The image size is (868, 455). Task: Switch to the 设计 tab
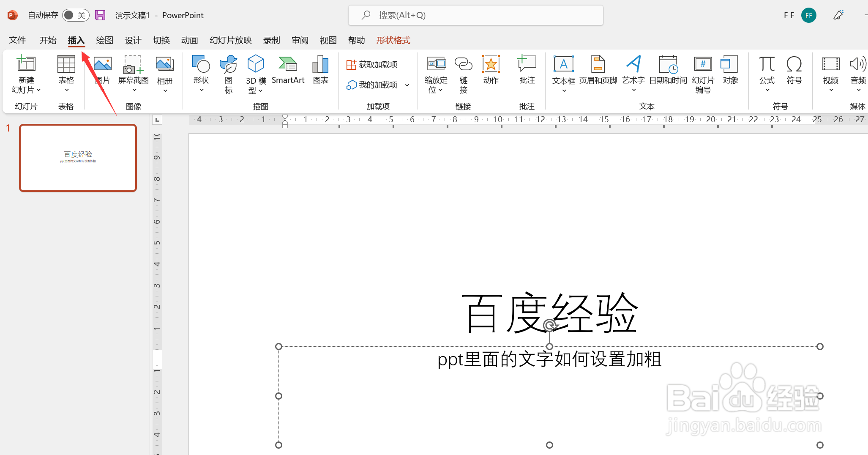133,40
